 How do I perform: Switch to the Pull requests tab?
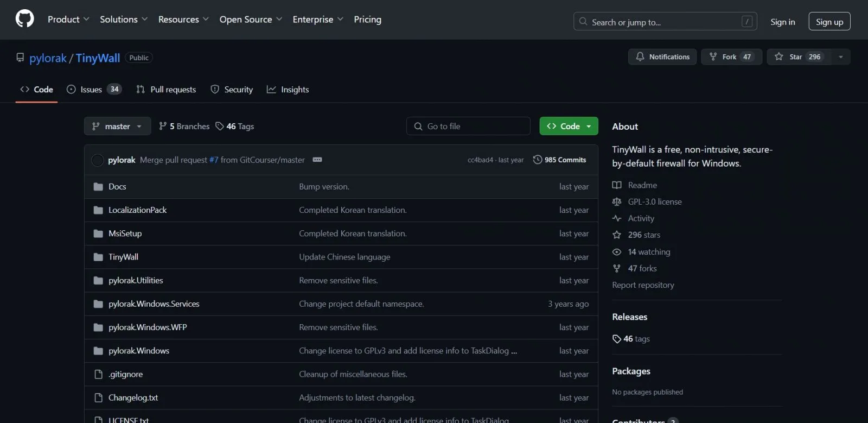[166, 90]
